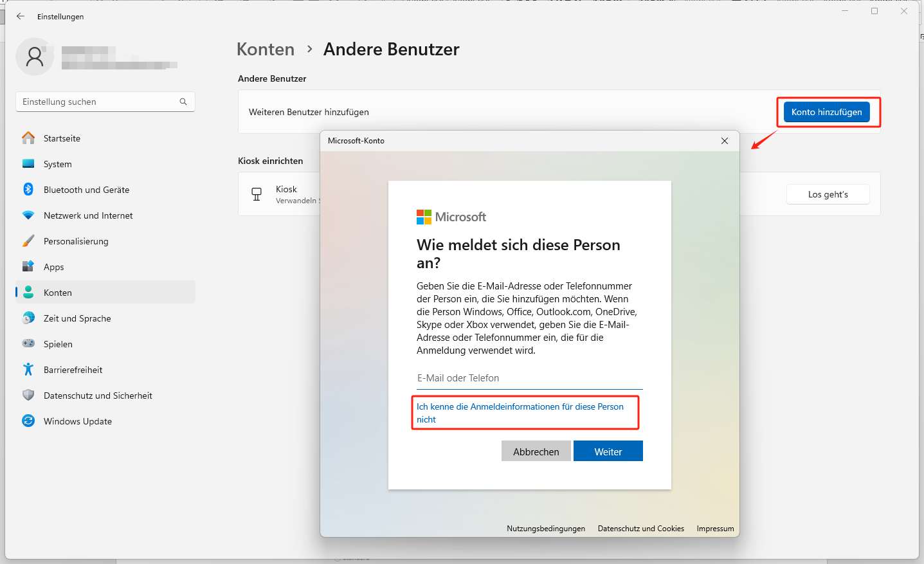Image resolution: width=924 pixels, height=564 pixels.
Task: Select Konten in the sidebar
Action: coord(105,293)
